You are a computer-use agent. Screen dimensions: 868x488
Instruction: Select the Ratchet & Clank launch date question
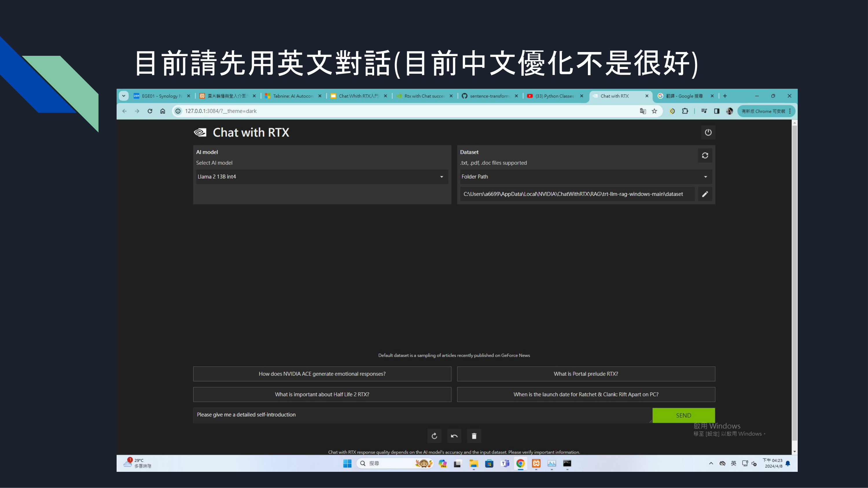pyautogui.click(x=586, y=394)
